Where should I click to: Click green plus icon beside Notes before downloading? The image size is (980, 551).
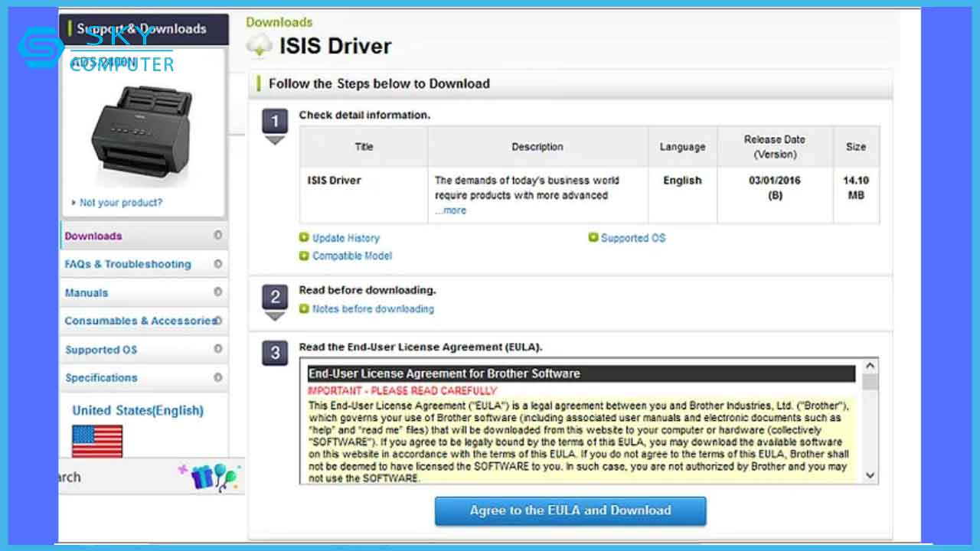tap(304, 309)
